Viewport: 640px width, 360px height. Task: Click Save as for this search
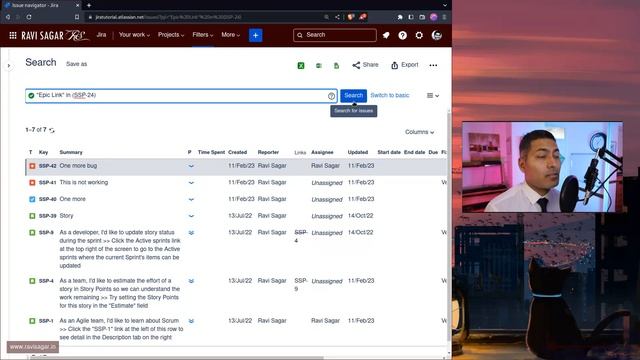tap(76, 64)
